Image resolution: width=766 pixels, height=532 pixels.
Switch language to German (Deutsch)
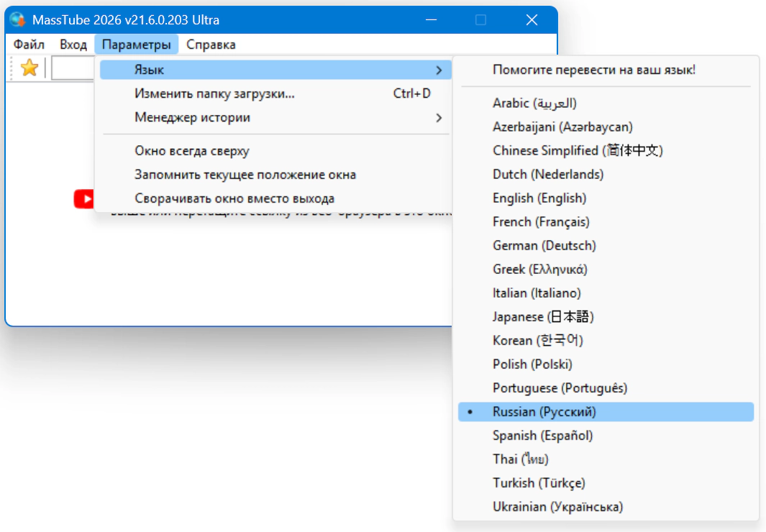pos(544,245)
